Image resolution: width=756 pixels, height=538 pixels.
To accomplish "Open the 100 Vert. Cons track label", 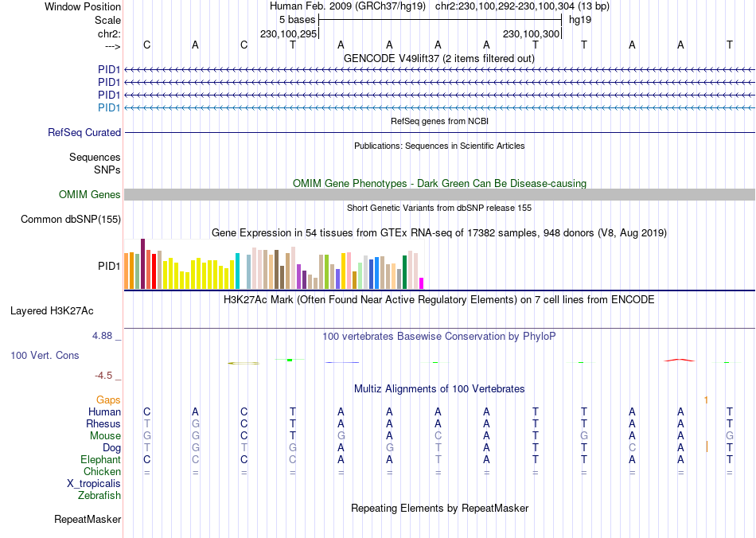I will tap(45, 355).
